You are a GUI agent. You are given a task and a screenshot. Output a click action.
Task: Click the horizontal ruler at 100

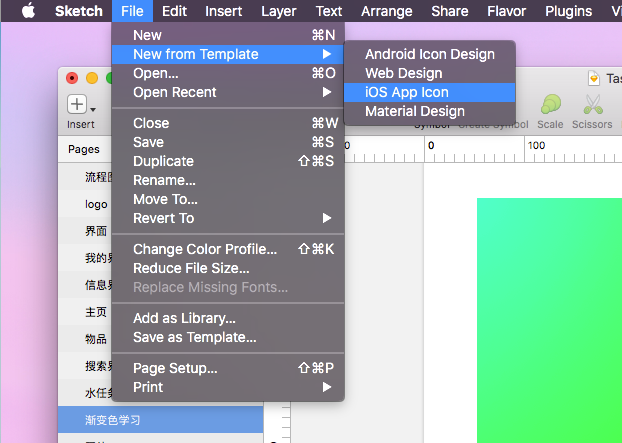(x=536, y=146)
